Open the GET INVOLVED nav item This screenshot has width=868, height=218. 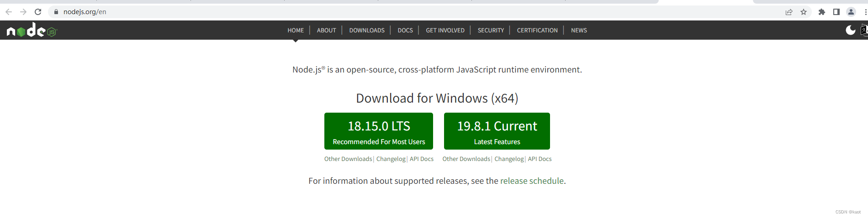(x=445, y=31)
